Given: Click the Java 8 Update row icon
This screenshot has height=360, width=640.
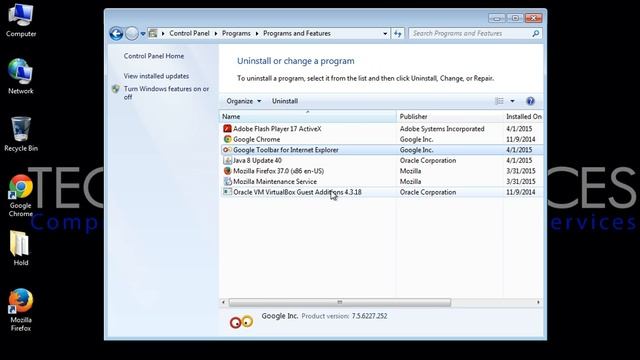Looking at the screenshot, I should pos(227,160).
